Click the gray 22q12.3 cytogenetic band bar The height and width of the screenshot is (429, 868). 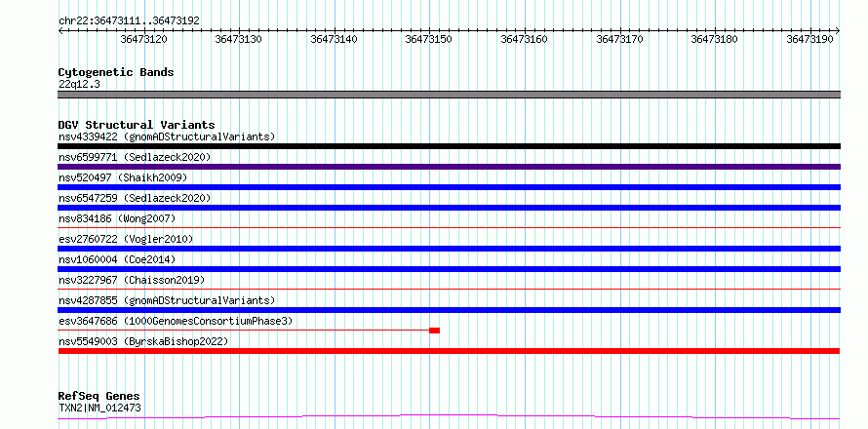click(449, 95)
